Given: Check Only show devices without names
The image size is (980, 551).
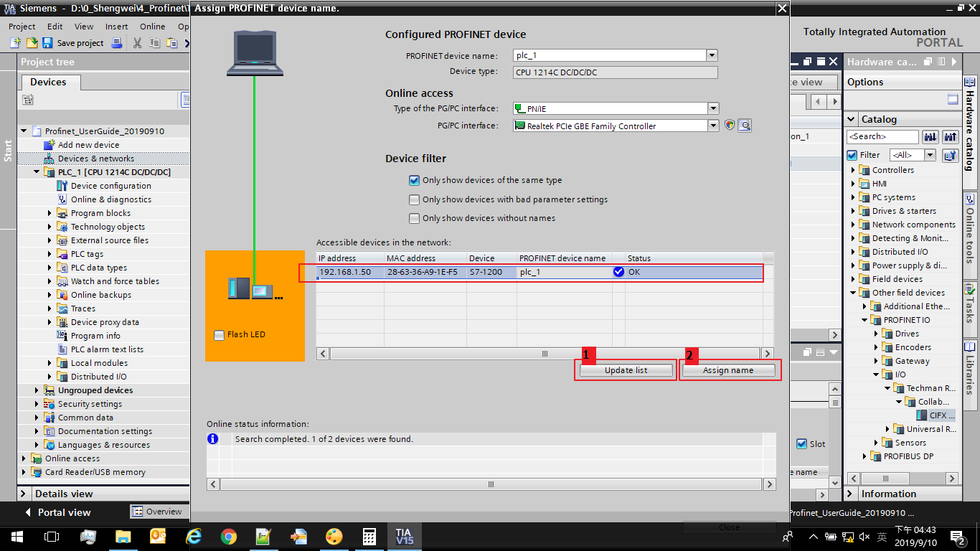Looking at the screenshot, I should tap(414, 218).
